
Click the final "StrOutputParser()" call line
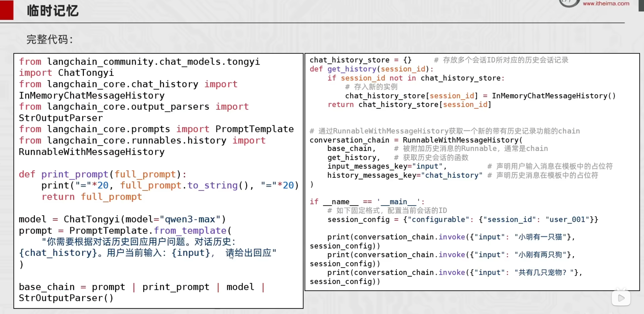(x=66, y=298)
